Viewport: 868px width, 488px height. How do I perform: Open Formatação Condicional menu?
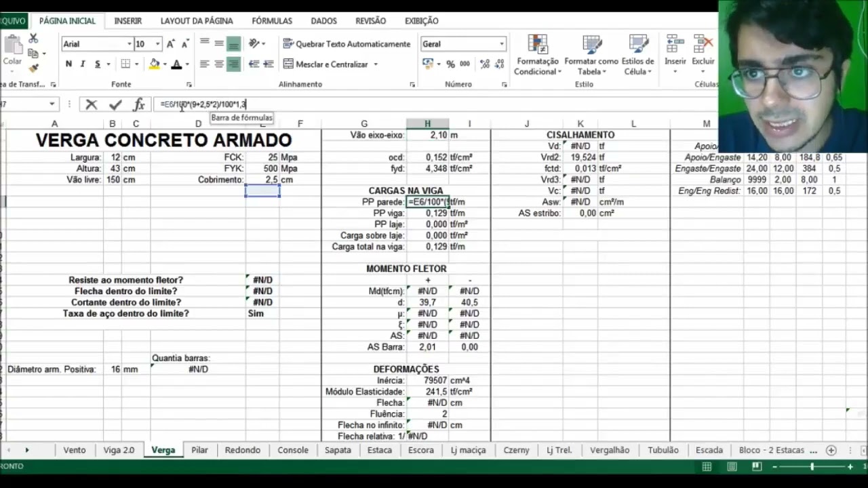(538, 55)
